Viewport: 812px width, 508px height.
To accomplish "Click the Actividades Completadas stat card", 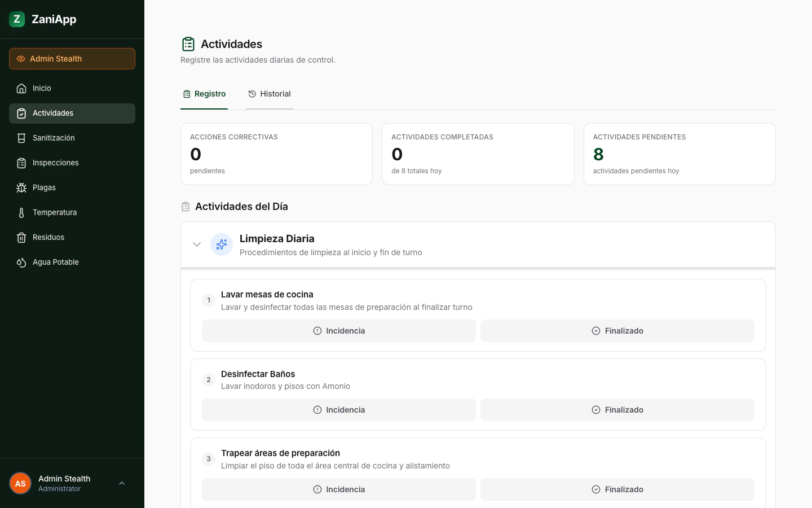I will (478, 154).
